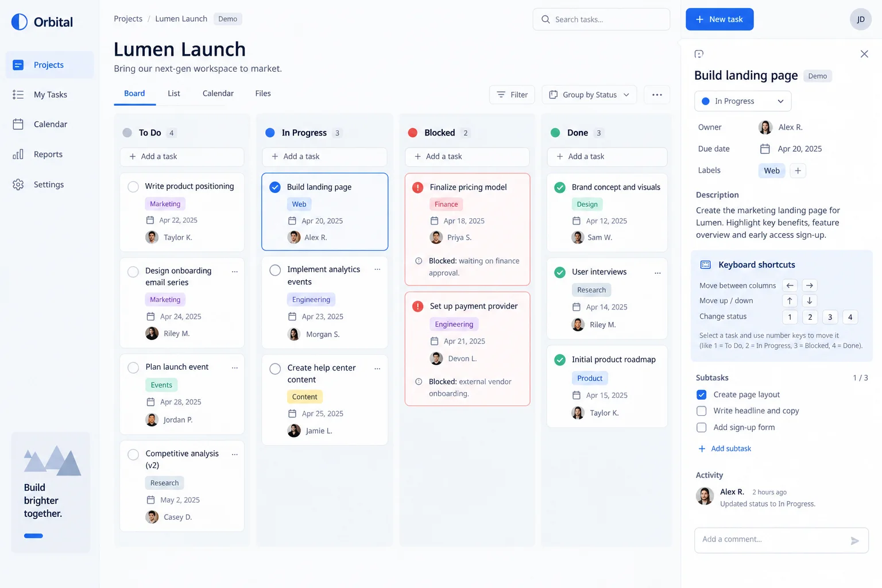Image resolution: width=882 pixels, height=588 pixels.
Task: Check the Write headline and copy subtask
Action: 702,411
